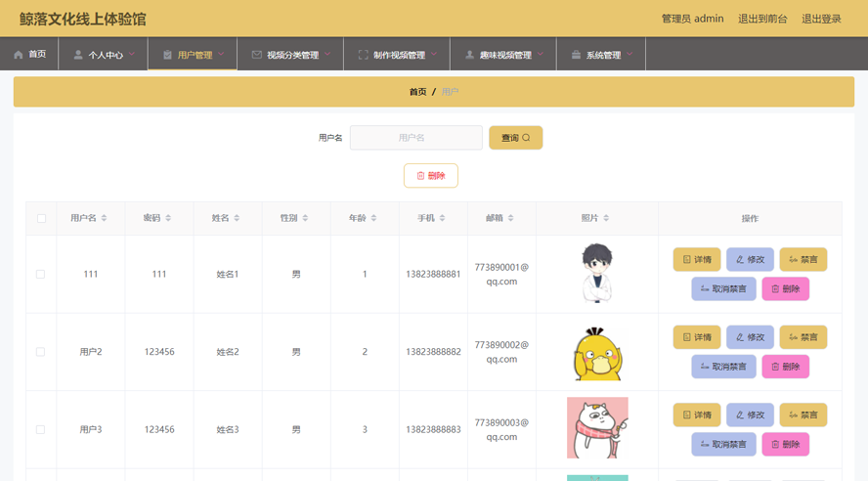Image resolution: width=868 pixels, height=481 pixels.
Task: Click the frame icon beside 制作视频管理
Action: (x=364, y=54)
